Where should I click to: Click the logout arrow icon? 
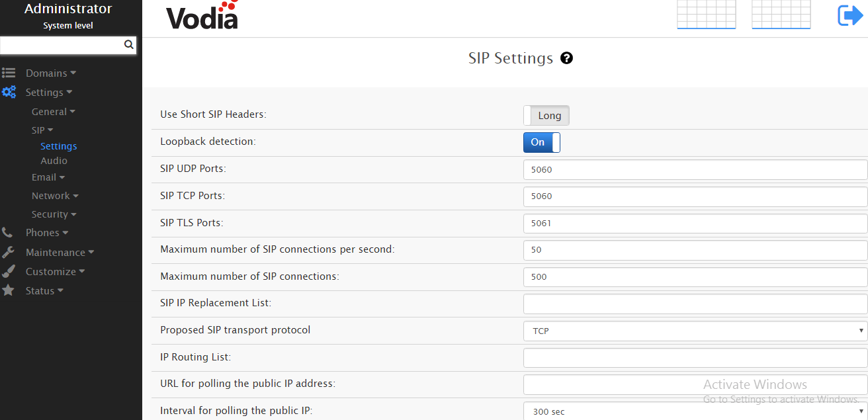tap(849, 15)
